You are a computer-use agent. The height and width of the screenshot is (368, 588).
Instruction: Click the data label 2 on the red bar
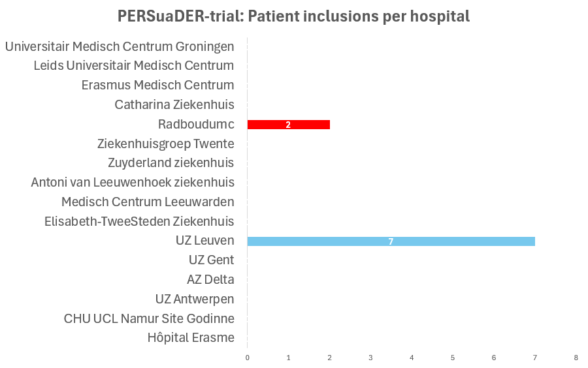288,125
